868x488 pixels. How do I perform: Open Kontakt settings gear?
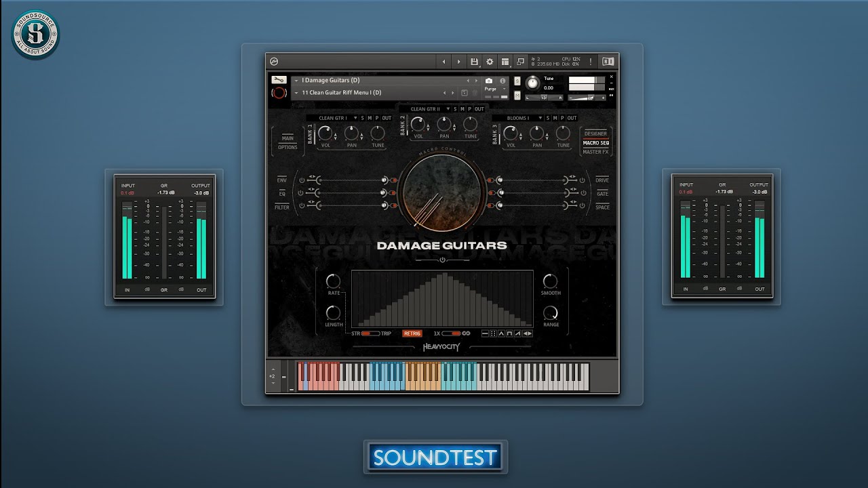pyautogui.click(x=490, y=62)
